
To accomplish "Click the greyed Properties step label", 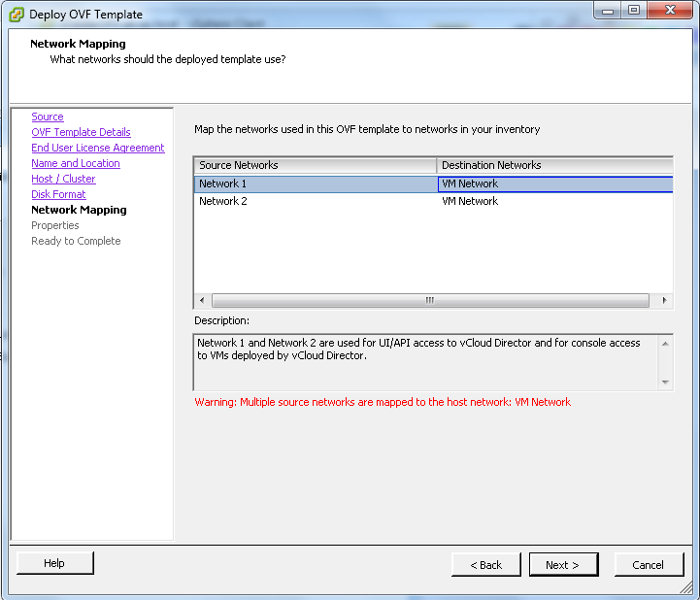I will click(x=55, y=225).
